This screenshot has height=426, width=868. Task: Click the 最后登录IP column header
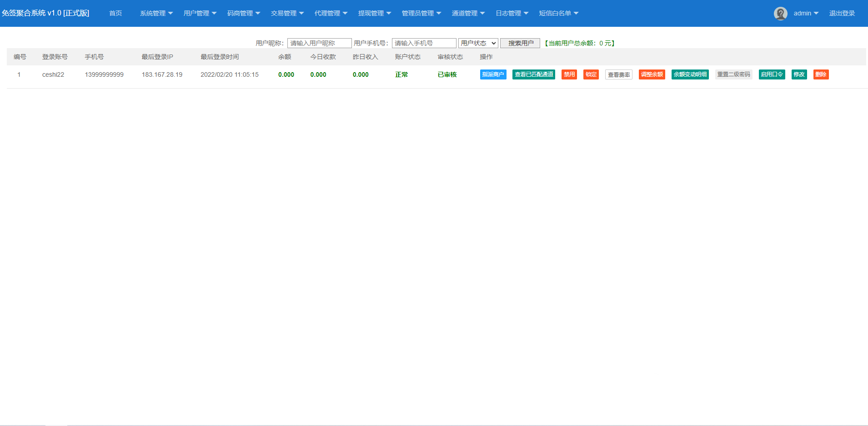click(157, 57)
